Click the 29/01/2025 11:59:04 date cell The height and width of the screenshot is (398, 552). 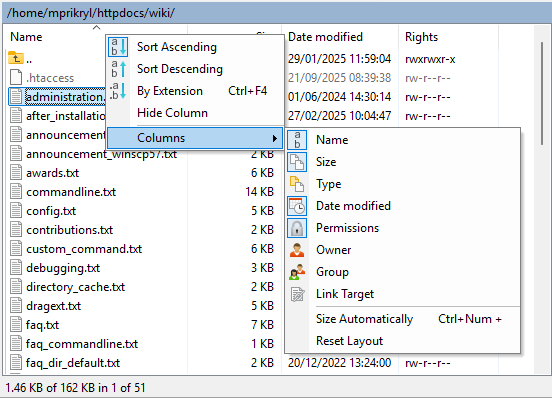click(x=339, y=59)
